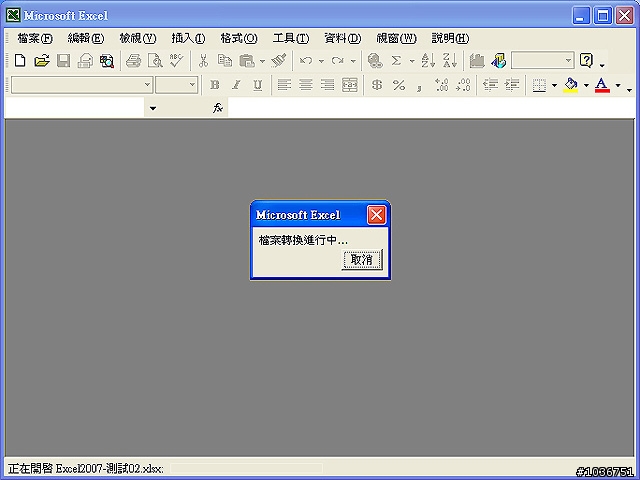This screenshot has width=640, height=480.
Task: Click the Increase Decimal icon
Action: 442,85
